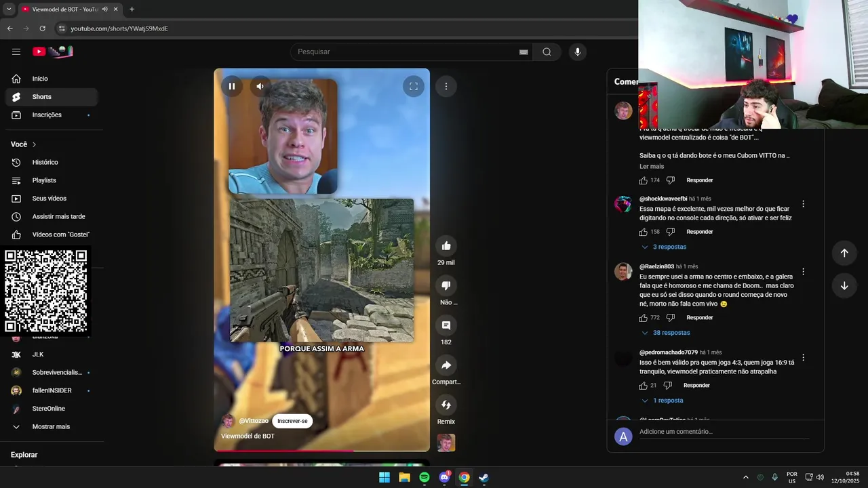Open Discord from the taskbar

(x=444, y=477)
